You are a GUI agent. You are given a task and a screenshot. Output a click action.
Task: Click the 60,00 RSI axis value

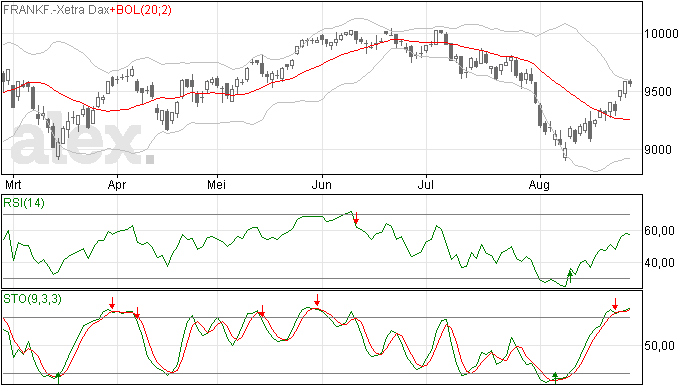point(659,231)
